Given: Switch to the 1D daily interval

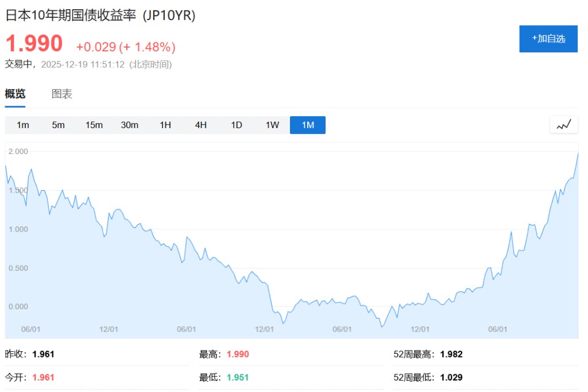Looking at the screenshot, I should (x=237, y=125).
